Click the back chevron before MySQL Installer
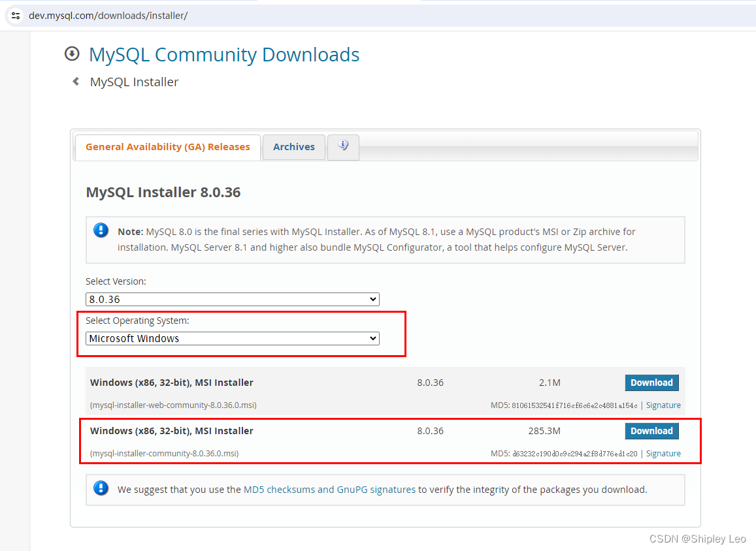 [76, 82]
